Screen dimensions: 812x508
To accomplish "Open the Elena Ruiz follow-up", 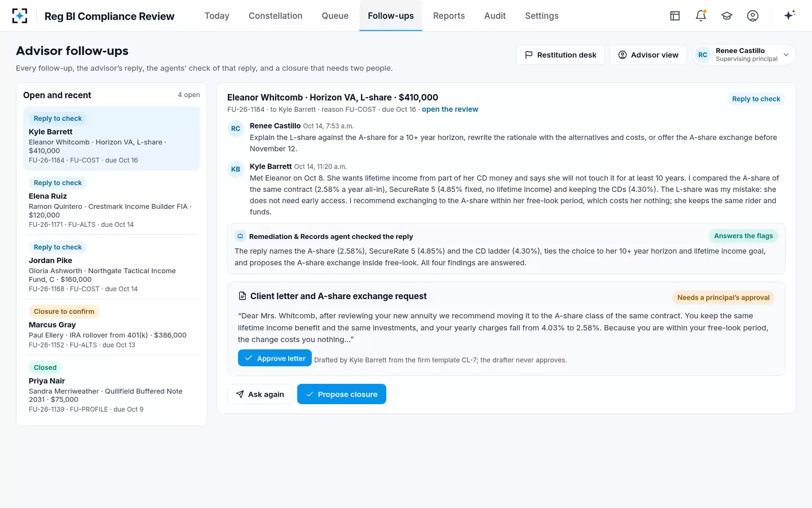I will [112, 203].
